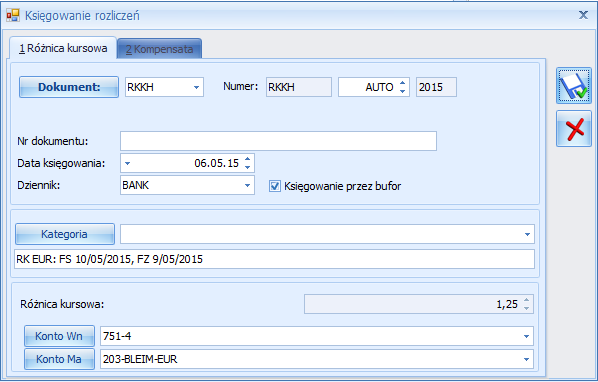This screenshot has width=598, height=382.
Task: Open the RKKH document type dropdown
Action: click(196, 87)
